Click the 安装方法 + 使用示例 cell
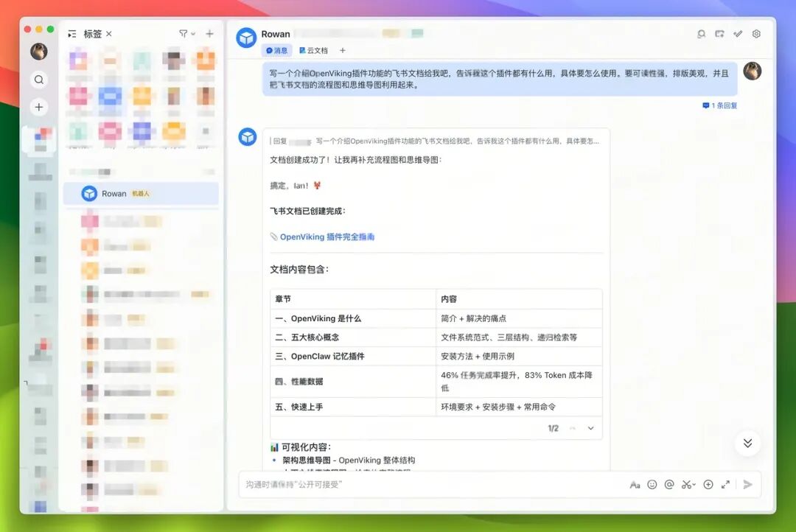The image size is (796, 532). pyautogui.click(x=519, y=357)
